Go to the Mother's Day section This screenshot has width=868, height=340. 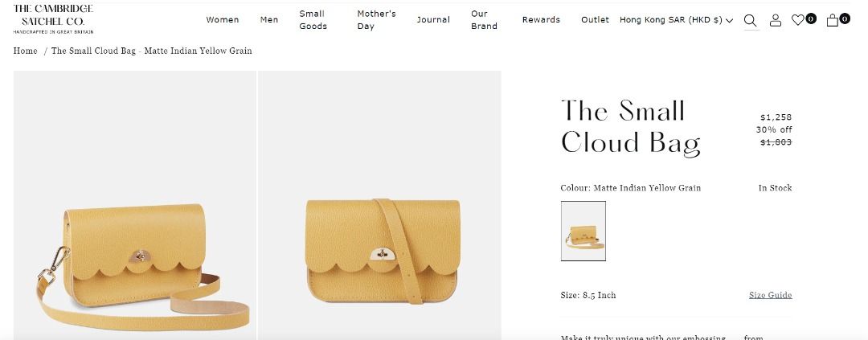click(x=376, y=20)
